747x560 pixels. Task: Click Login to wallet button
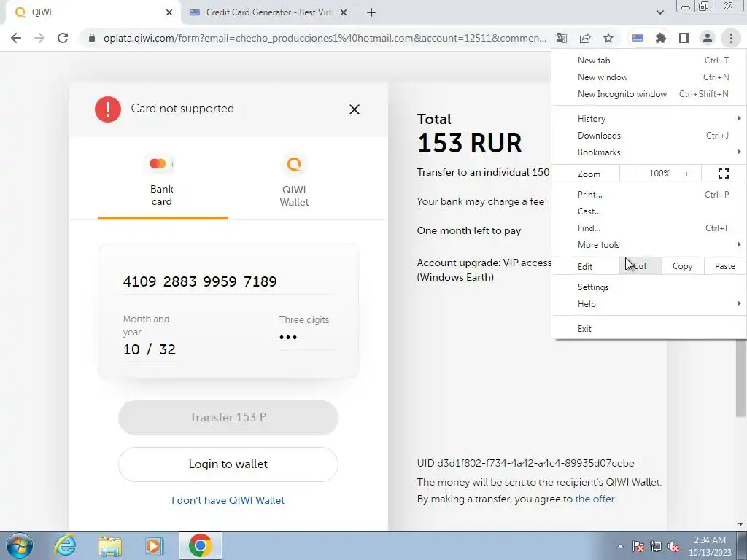[x=228, y=464]
